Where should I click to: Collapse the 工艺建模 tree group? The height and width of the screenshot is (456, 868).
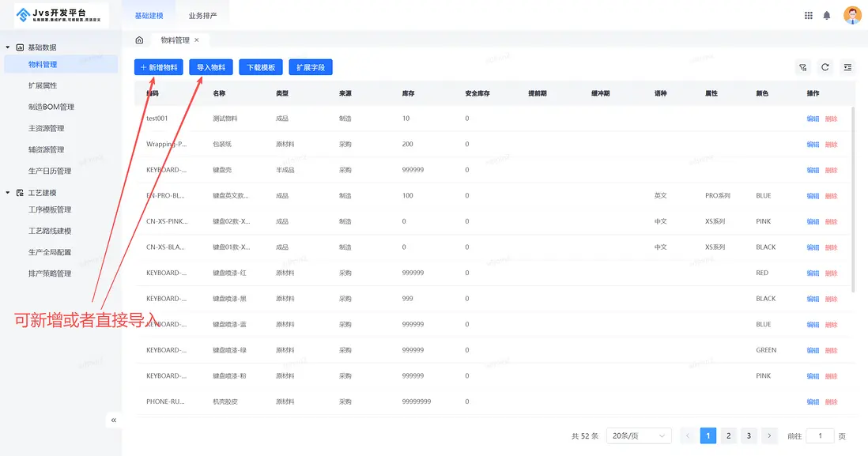[8, 193]
